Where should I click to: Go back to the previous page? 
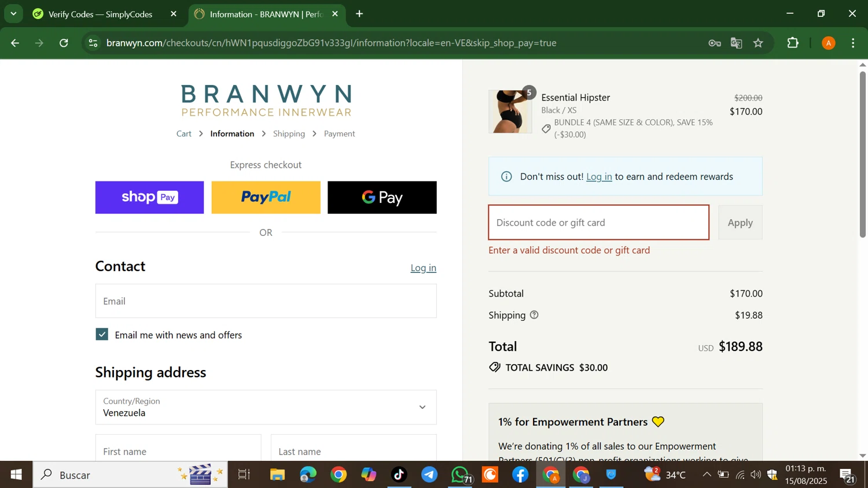coord(15,43)
